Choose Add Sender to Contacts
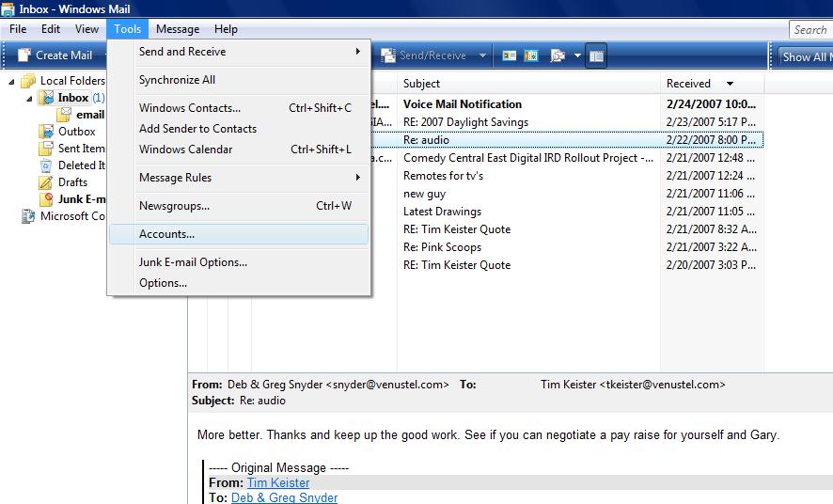 239,129
